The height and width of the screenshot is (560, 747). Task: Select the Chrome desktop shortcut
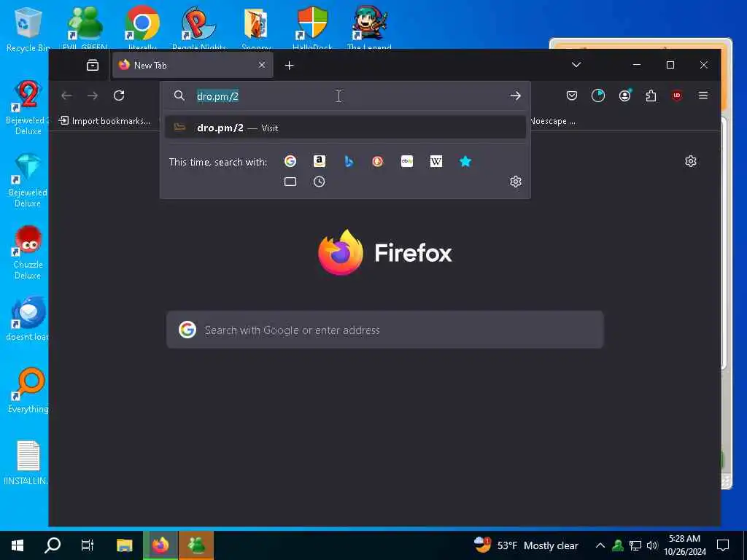[x=142, y=28]
